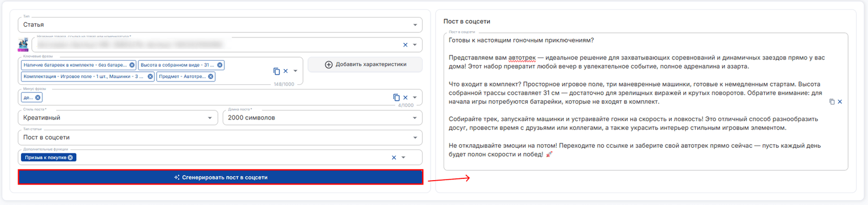Click the 'Готовы к настоящим гоночным приключениям?' line
Screen dimensions: 868x205
521,40
